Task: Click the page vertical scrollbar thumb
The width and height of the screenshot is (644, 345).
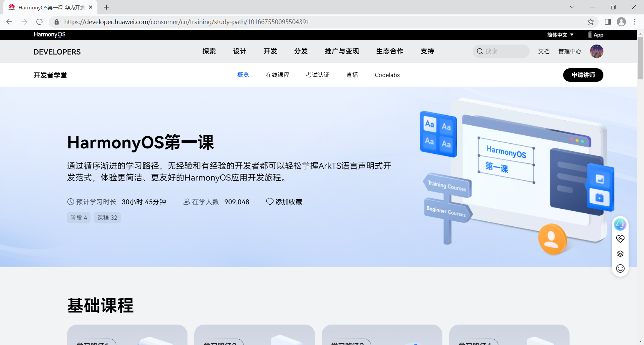Action: pyautogui.click(x=640, y=58)
